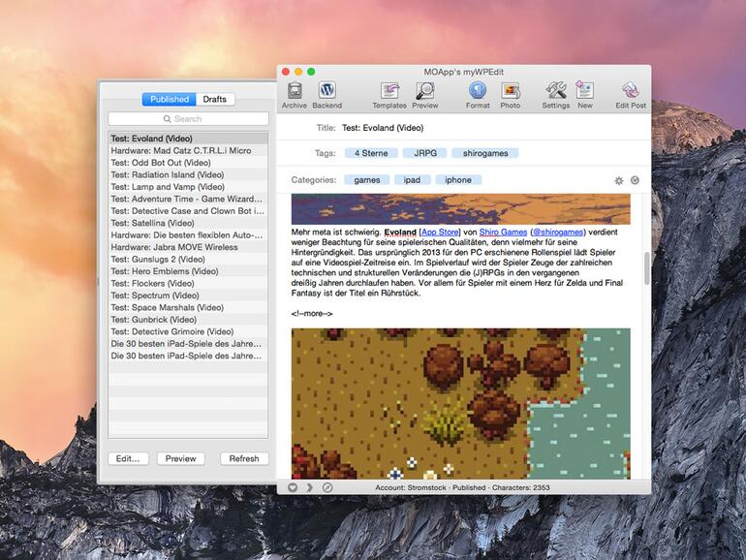Open the Settings tools icon
746x560 pixels.
click(x=556, y=90)
